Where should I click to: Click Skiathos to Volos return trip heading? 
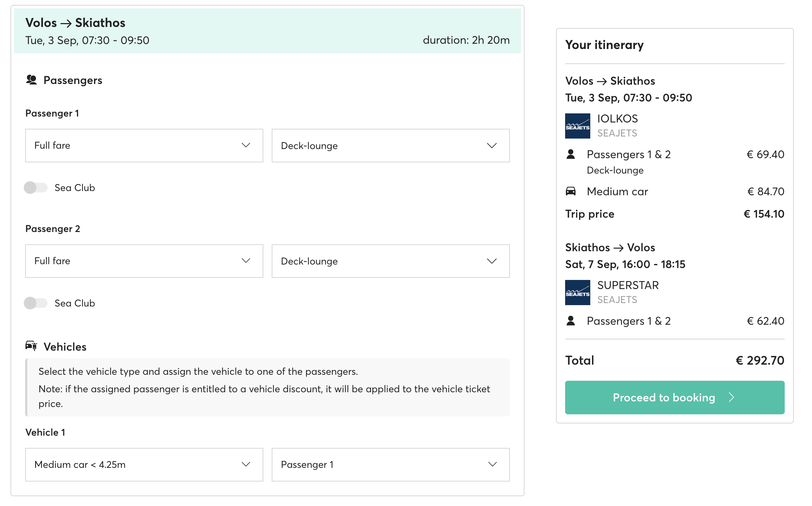[x=610, y=247]
